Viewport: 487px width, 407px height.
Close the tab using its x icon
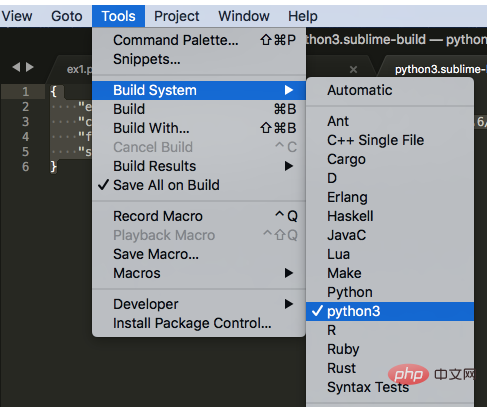(353, 69)
